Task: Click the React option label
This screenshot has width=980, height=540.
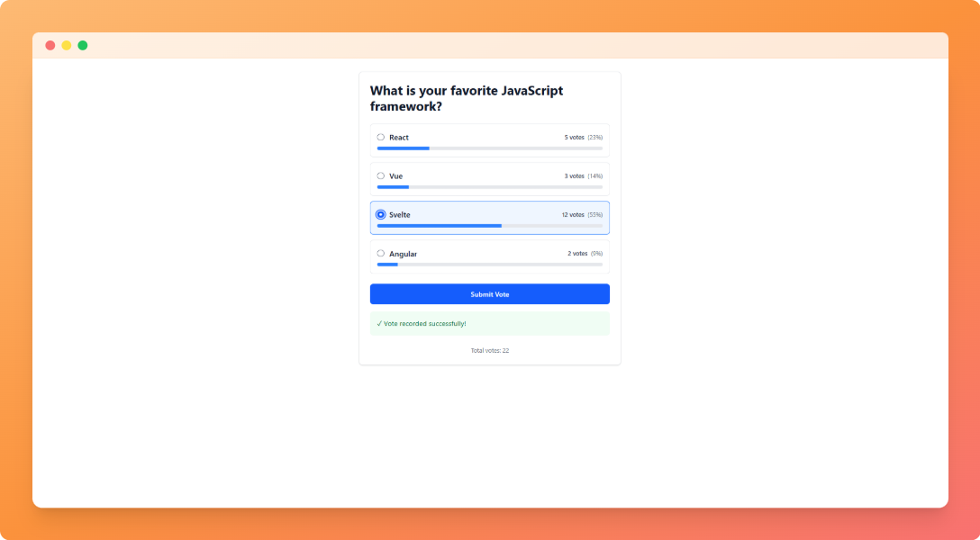Action: tap(399, 138)
